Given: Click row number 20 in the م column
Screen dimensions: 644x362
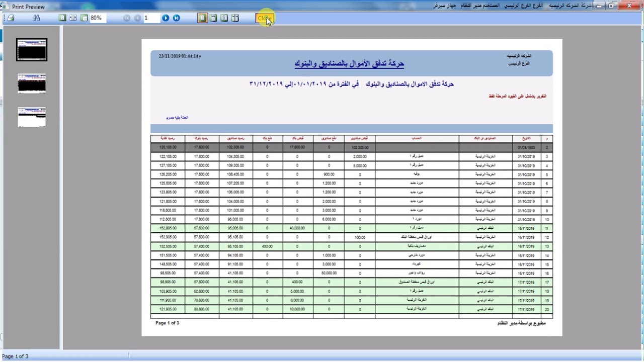Looking at the screenshot, I should (x=546, y=310).
